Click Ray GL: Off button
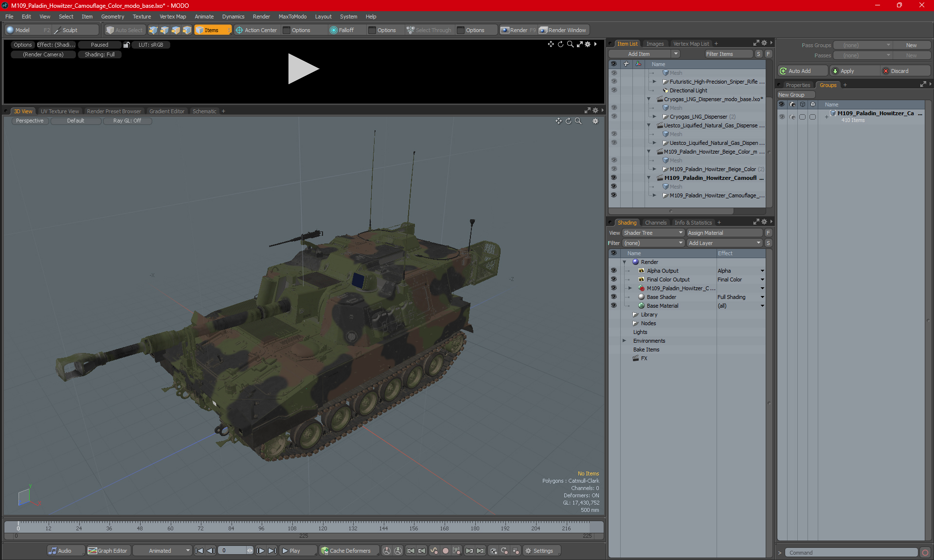This screenshot has height=560, width=934. click(127, 121)
